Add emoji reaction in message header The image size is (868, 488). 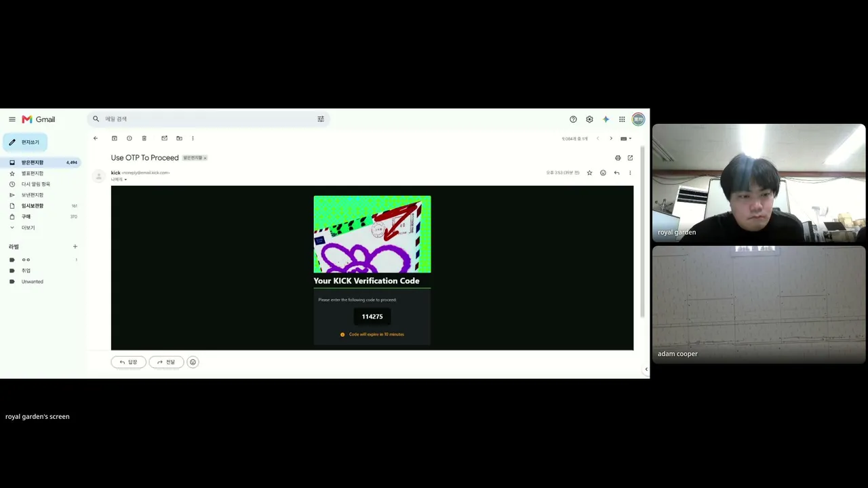pyautogui.click(x=603, y=173)
